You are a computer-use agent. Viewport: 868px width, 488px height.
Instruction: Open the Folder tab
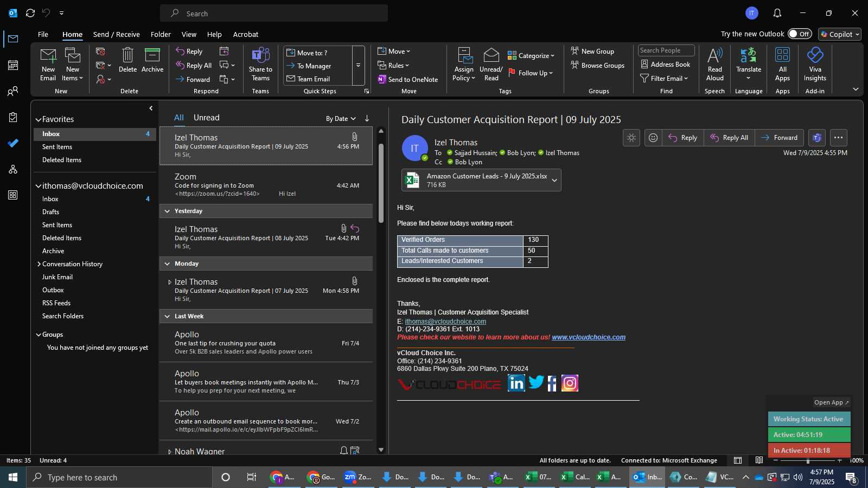tap(161, 34)
